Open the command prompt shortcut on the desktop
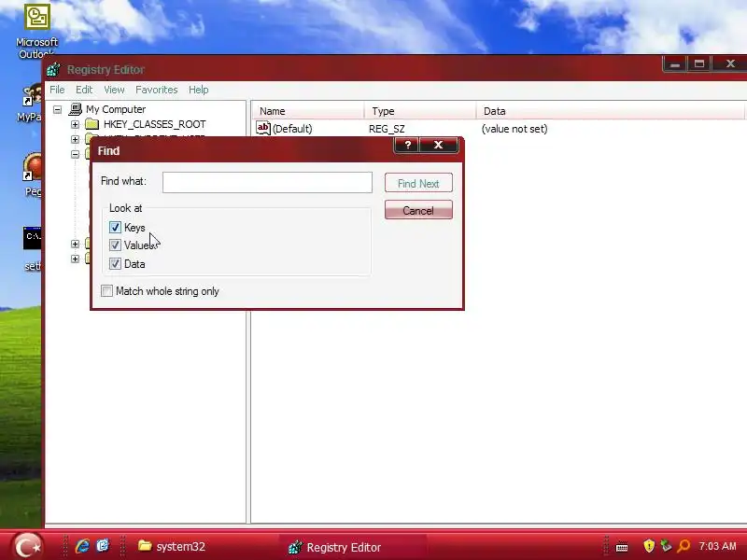747x560 pixels. [33, 238]
